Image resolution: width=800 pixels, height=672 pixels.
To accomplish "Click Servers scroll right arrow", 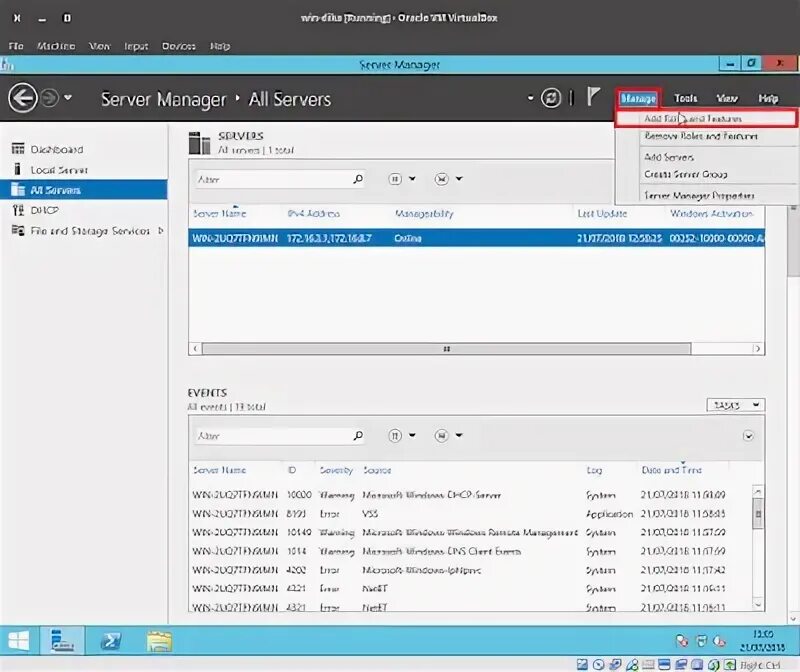I will (x=758, y=349).
